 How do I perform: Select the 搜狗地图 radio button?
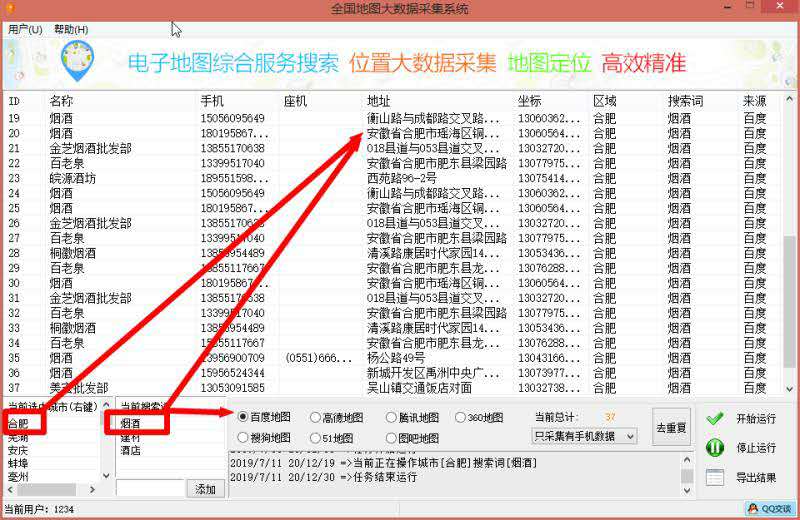click(243, 437)
